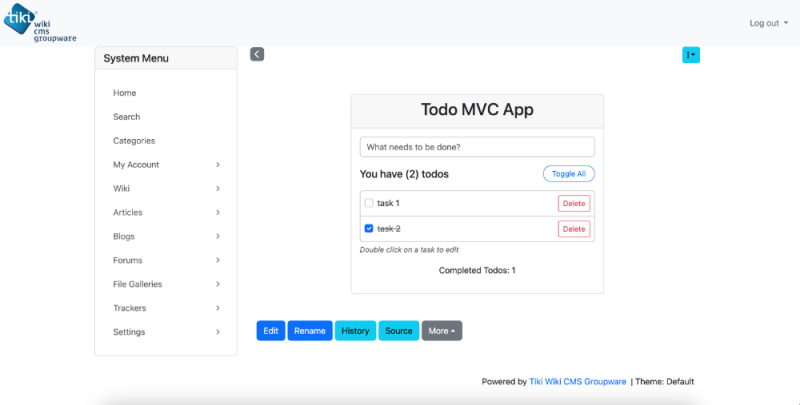Delete task 1

[574, 204]
